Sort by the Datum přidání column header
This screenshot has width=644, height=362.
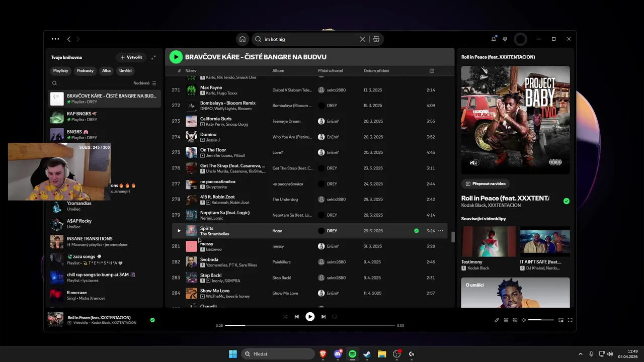pyautogui.click(x=376, y=71)
